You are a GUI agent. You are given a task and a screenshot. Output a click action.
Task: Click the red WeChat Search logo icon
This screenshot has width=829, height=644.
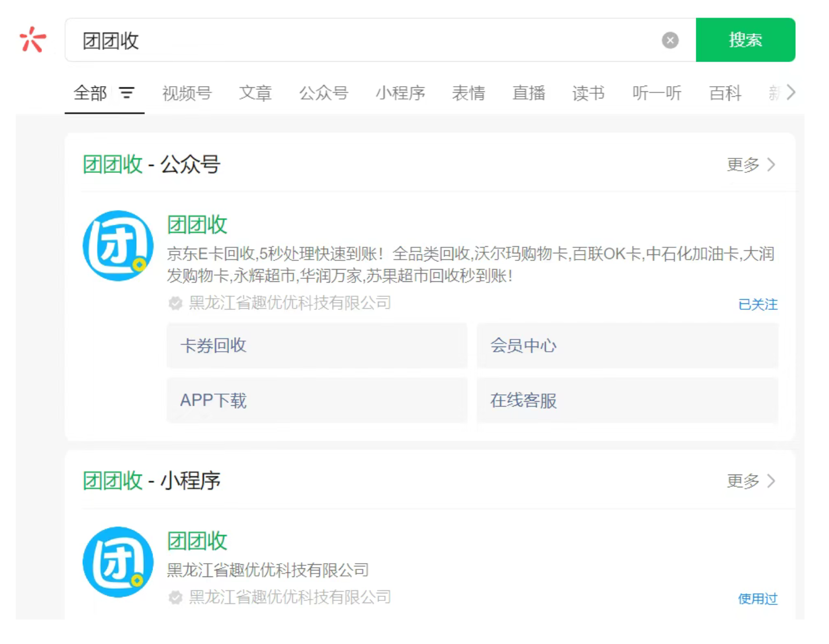click(x=33, y=40)
